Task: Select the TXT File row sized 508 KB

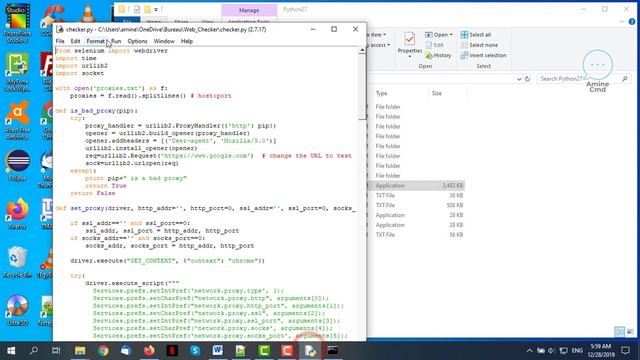Action: (416, 205)
